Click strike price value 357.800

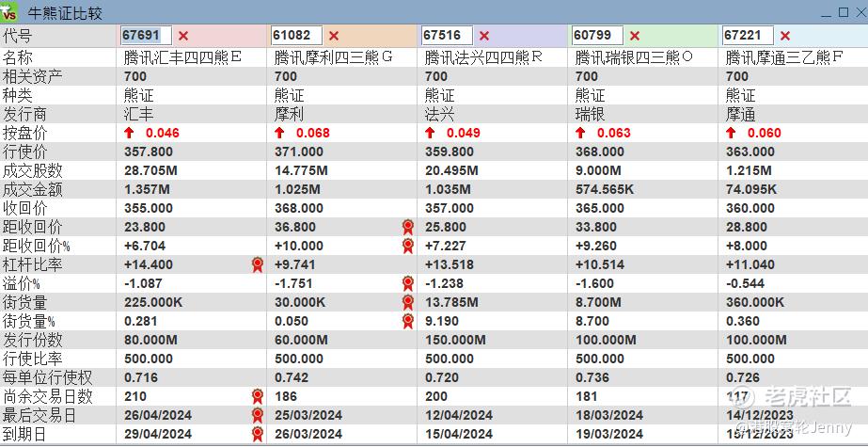[x=149, y=152]
